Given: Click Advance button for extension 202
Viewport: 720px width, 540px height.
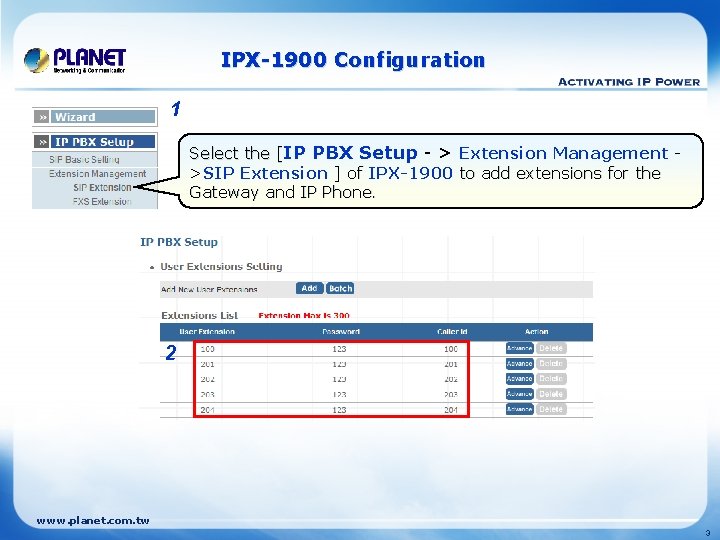Looking at the screenshot, I should (x=519, y=379).
